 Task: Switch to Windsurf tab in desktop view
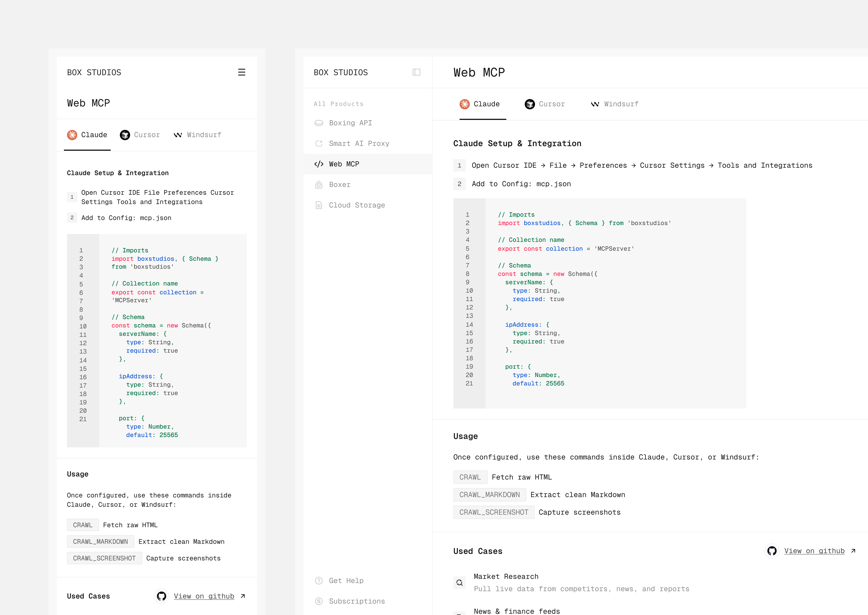pos(614,104)
